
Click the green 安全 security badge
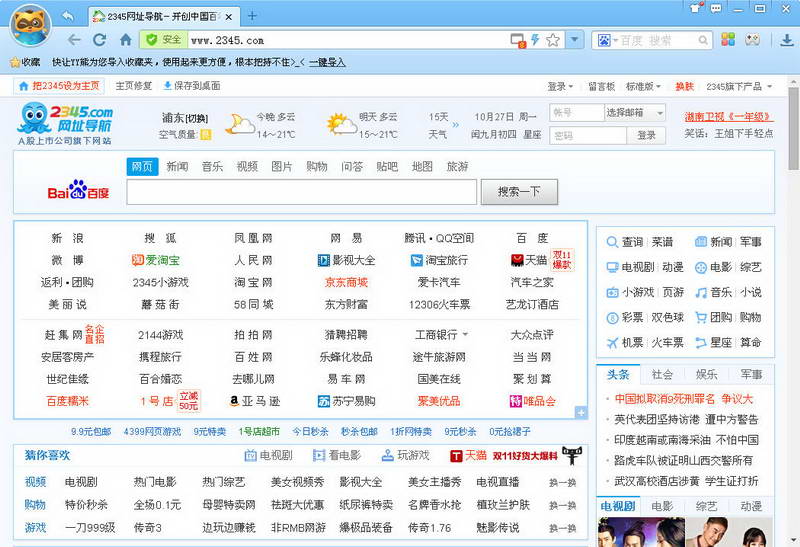pos(164,40)
